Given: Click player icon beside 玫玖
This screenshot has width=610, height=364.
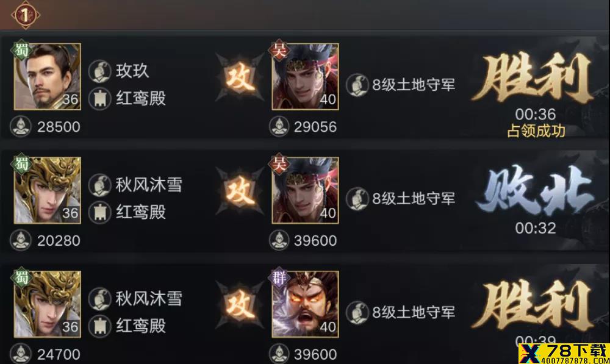Looking at the screenshot, I should pyautogui.click(x=99, y=71).
